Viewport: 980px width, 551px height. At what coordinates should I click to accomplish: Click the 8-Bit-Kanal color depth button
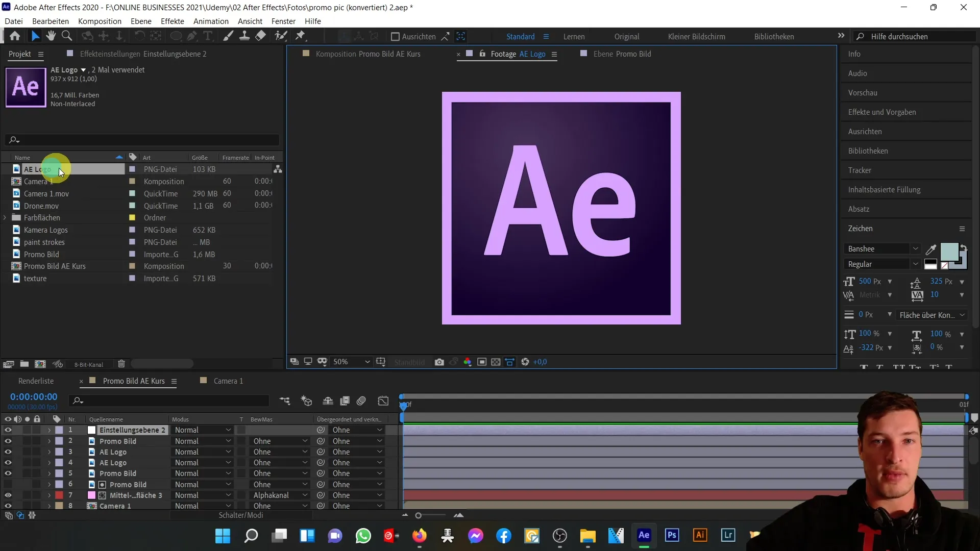89,364
